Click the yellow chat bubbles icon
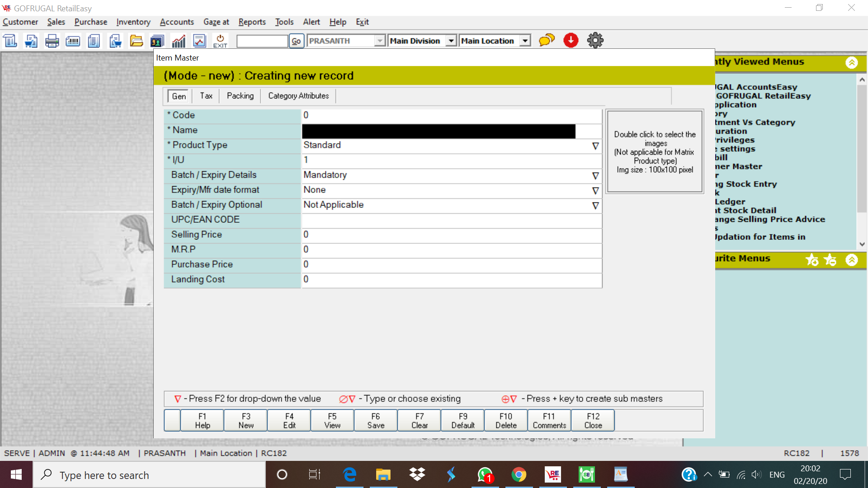 point(547,40)
